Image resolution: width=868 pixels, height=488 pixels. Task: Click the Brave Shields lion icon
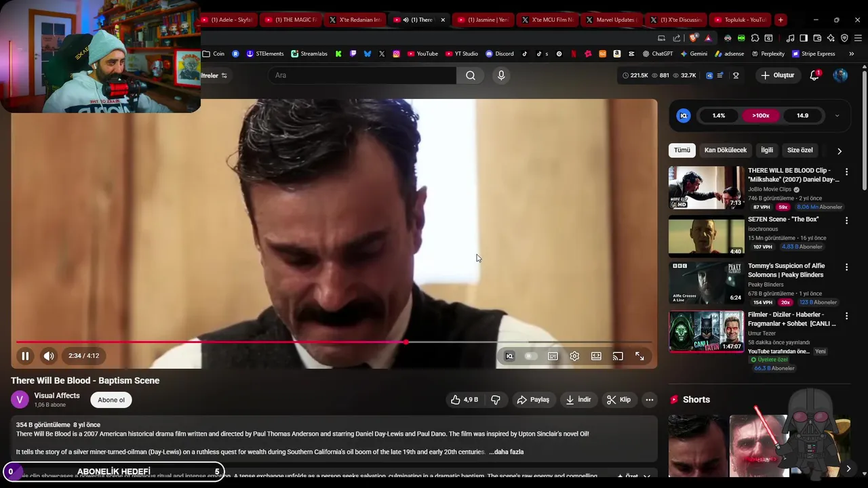pos(693,38)
